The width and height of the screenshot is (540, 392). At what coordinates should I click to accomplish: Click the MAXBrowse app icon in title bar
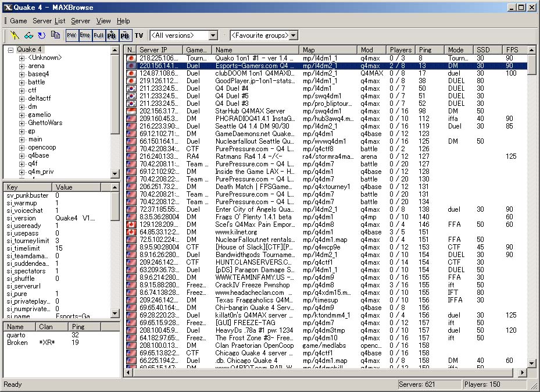[8, 7]
